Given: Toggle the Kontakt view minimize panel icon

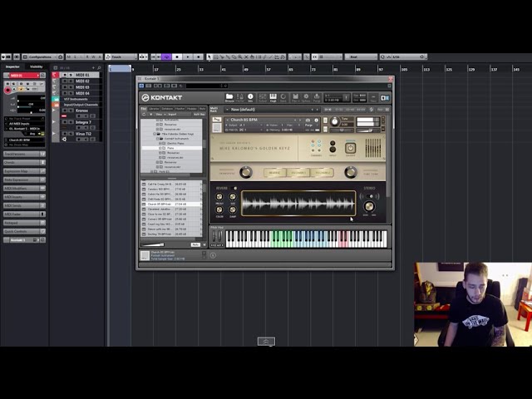Looking at the screenshot, I should (x=373, y=98).
